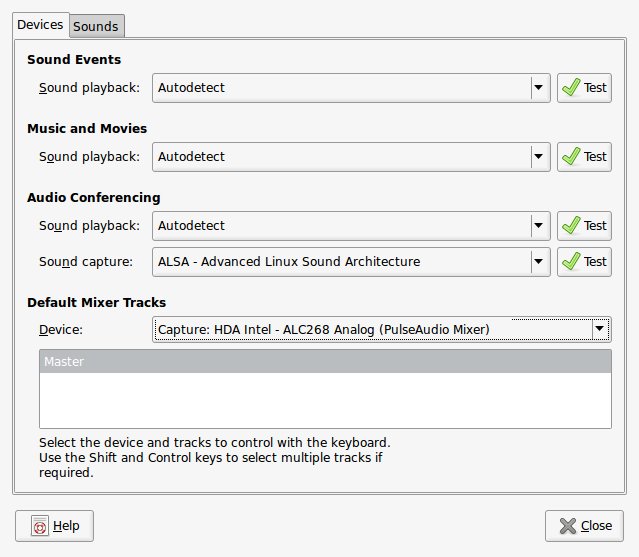Viewport: 639px width, 557px height.
Task: Switch to the Sounds tab
Action: coord(96,26)
